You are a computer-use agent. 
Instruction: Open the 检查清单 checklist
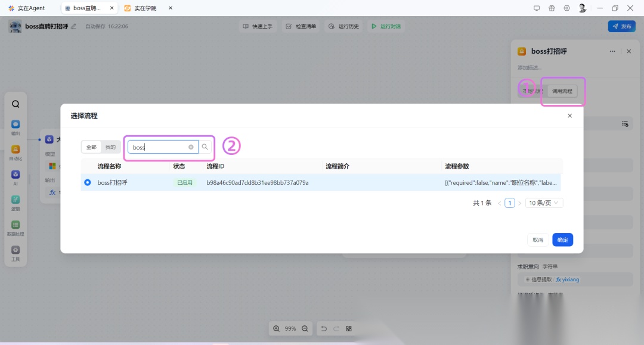tap(301, 26)
